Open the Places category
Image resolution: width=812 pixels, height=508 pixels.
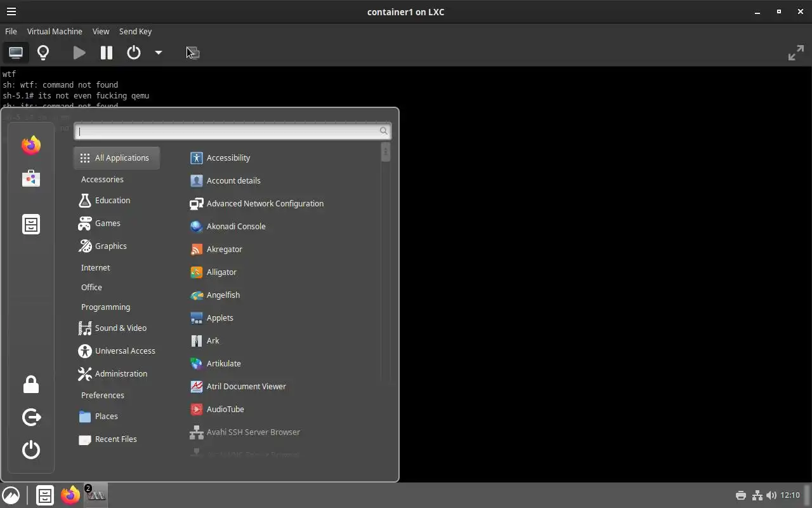point(99,416)
